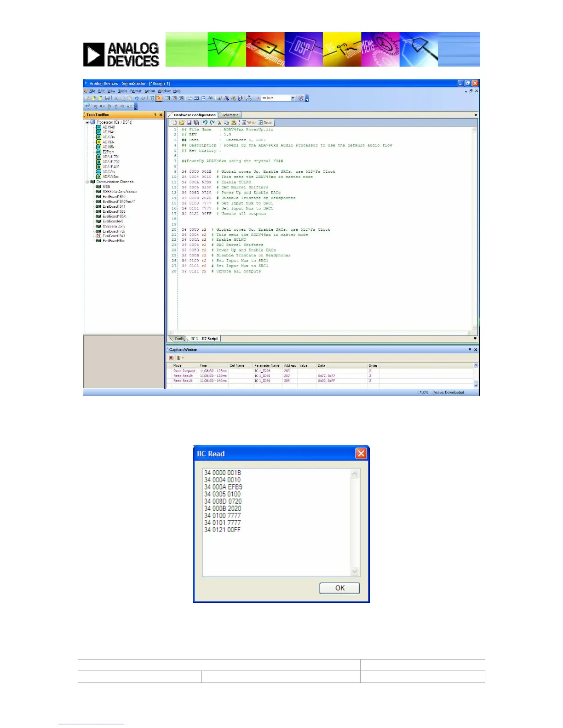Click the Read button in script toolbar
Viewport: 563px width, 728px height.
pos(265,123)
